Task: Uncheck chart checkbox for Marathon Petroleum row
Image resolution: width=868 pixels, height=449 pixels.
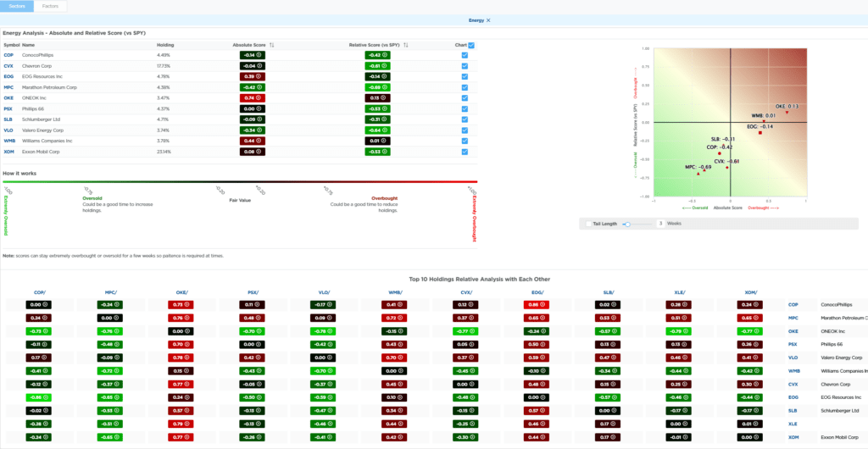Action: pos(465,87)
